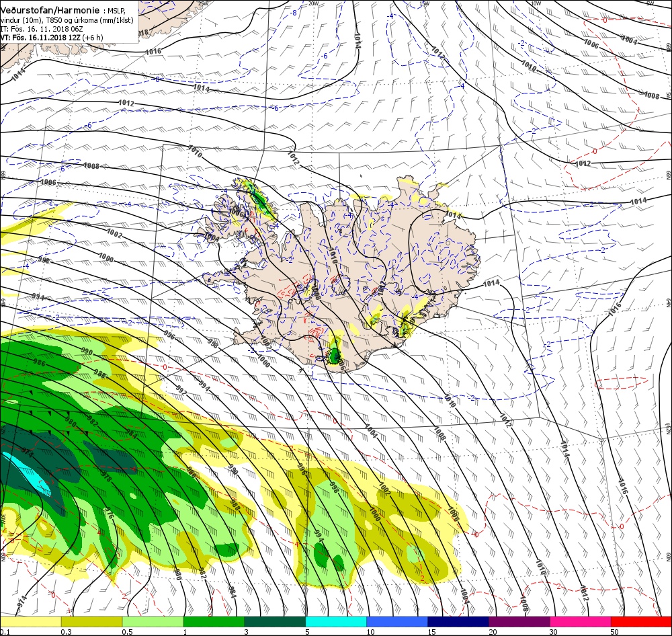Image resolution: width=672 pixels, height=636 pixels.
Task: Select the dark green 3–5 legend swatch
Action: tap(275, 621)
